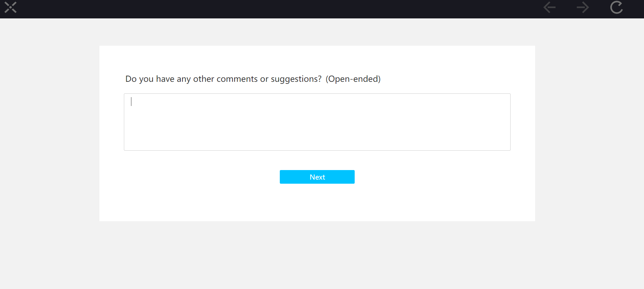Viewport: 644px width, 289px height.
Task: Navigate to the previous page arrow
Action: coord(549,7)
